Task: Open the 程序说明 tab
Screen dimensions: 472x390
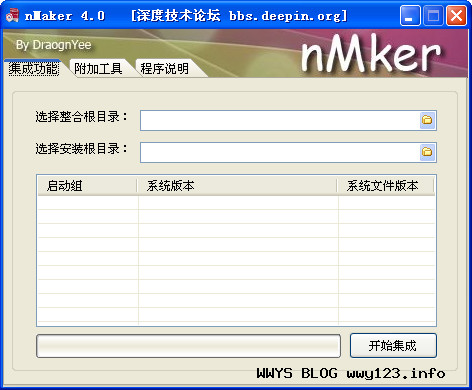Action: click(x=164, y=69)
